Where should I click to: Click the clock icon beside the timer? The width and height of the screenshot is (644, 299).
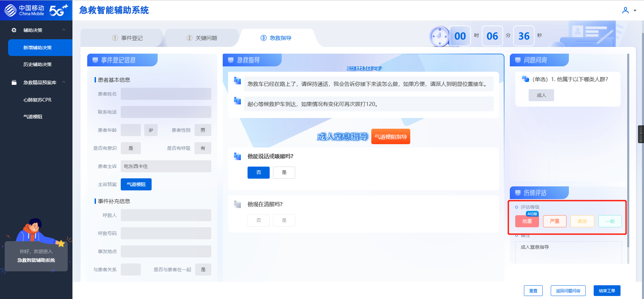pyautogui.click(x=439, y=36)
